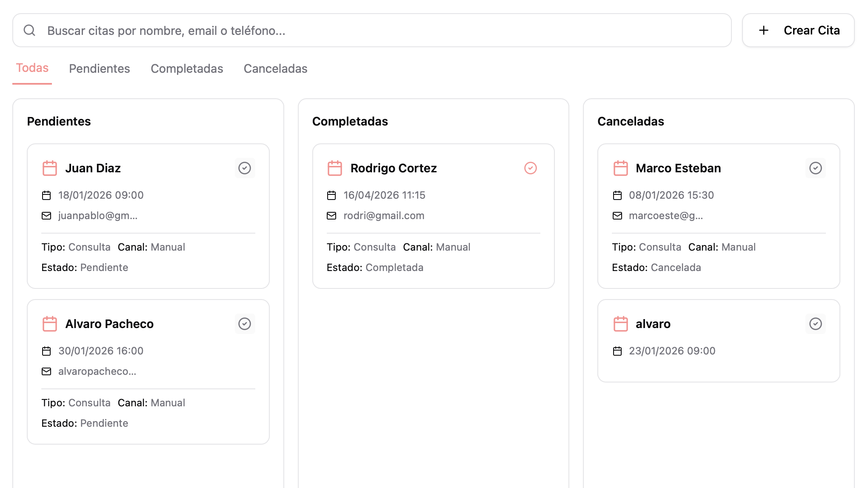Screen dimensions: 868x488
Task: Focus the Buscar citas search field
Action: pyautogui.click(x=383, y=30)
